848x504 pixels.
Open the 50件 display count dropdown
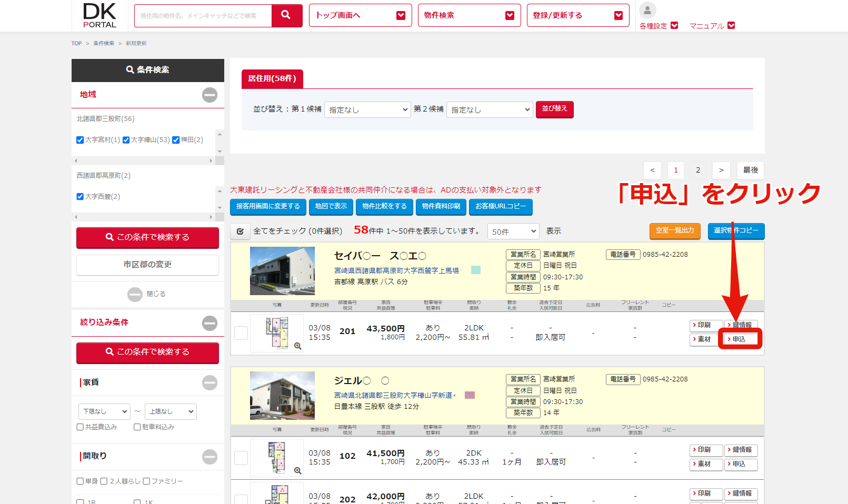click(513, 231)
